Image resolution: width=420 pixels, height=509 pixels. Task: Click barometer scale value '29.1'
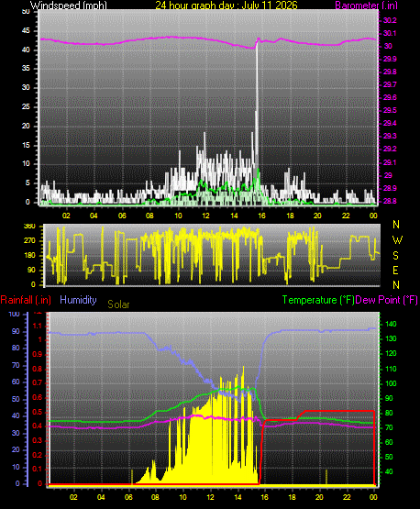click(x=390, y=162)
